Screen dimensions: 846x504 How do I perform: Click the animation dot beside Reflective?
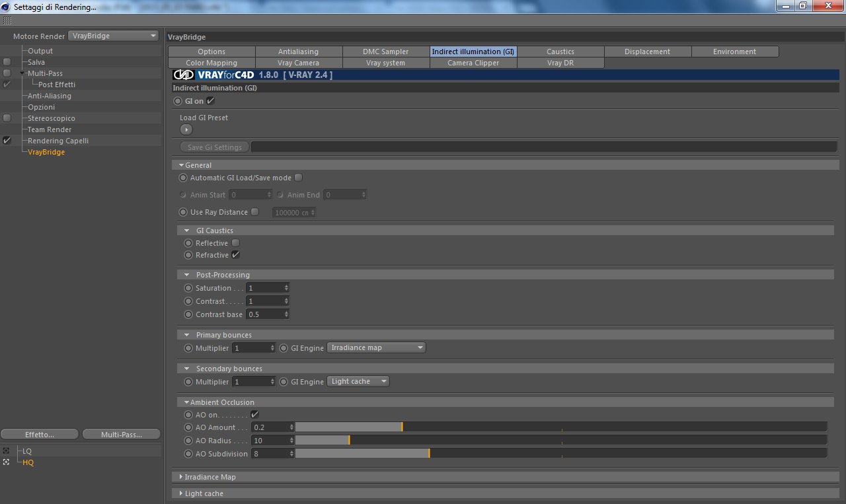pos(188,243)
